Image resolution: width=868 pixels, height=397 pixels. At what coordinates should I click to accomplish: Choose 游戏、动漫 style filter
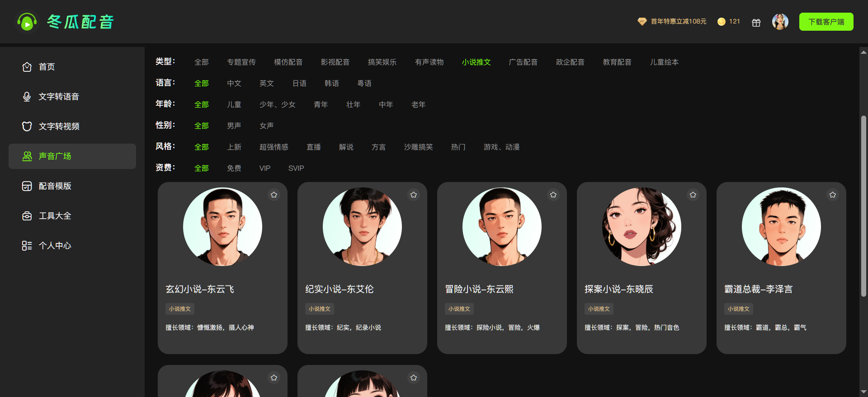pyautogui.click(x=502, y=147)
